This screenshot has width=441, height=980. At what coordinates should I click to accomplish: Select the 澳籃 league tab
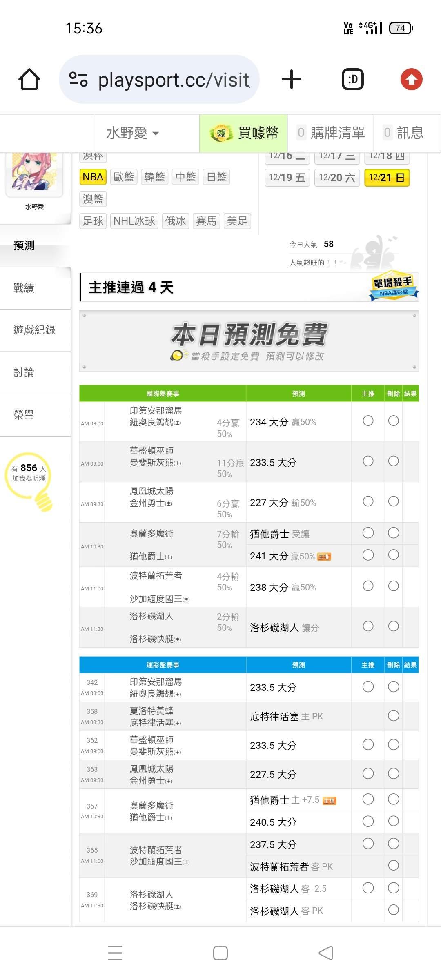click(93, 199)
